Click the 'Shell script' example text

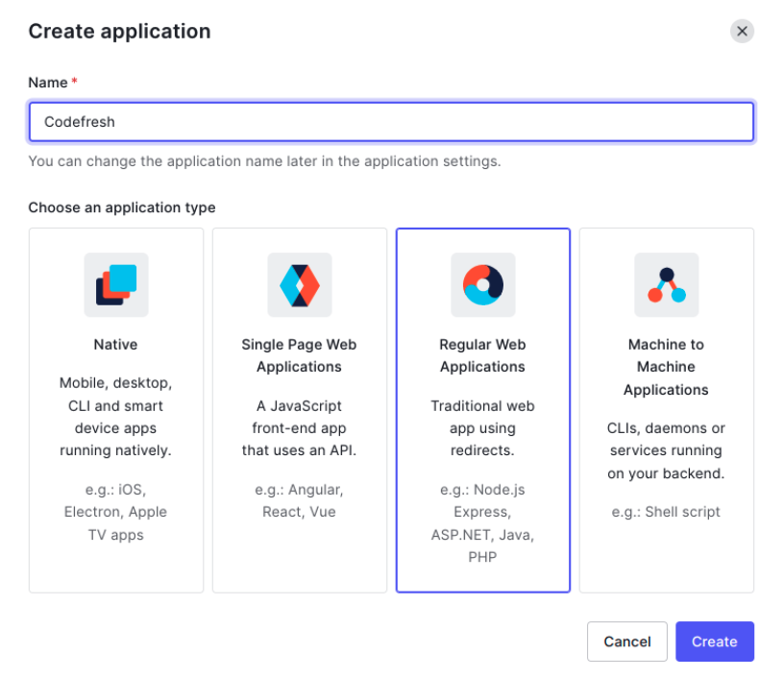(666, 512)
